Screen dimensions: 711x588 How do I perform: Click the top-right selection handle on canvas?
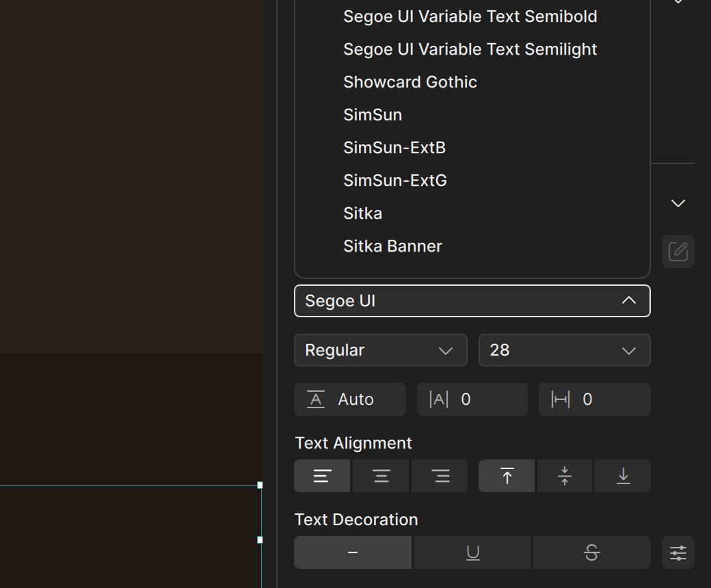coord(260,485)
